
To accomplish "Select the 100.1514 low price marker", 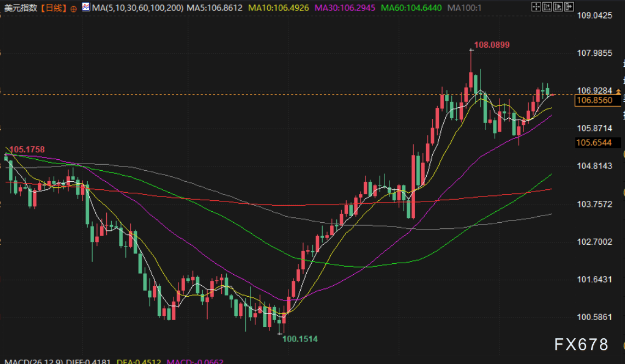I will 300,339.
